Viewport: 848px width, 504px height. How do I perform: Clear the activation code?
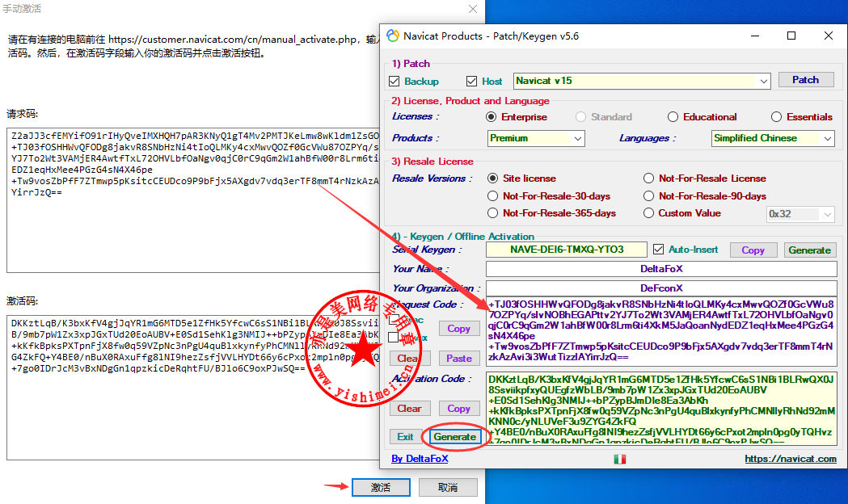tap(409, 409)
